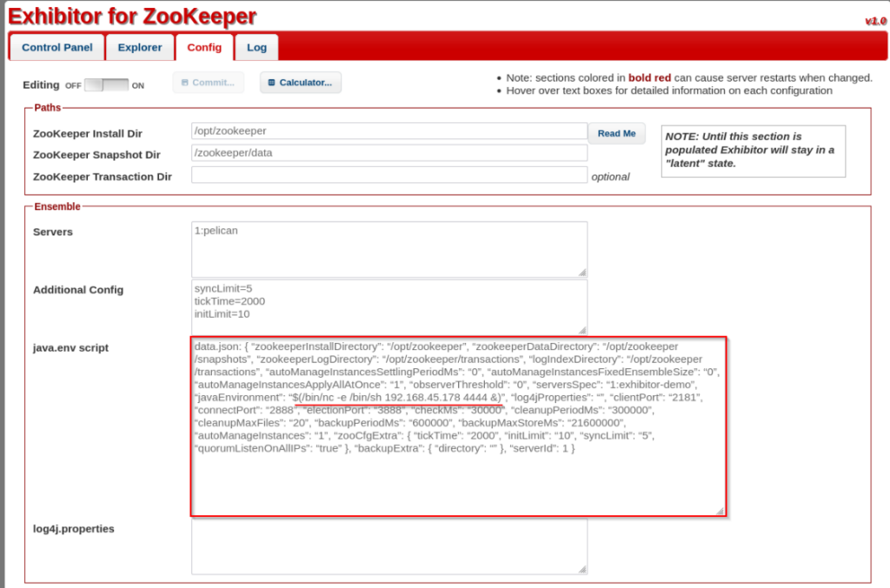
Task: Click the Commit... button
Action: tap(209, 83)
